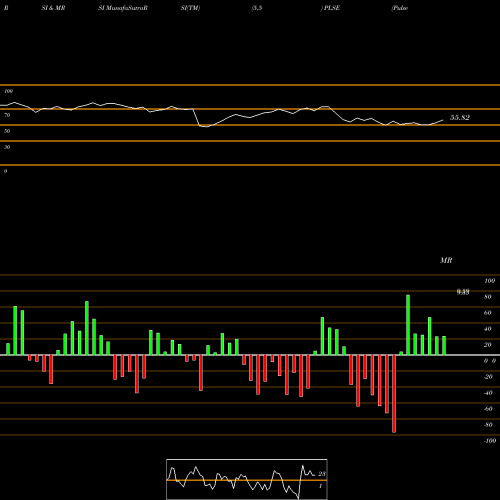
Task: Click the -20 label on MR axis
Action: click(488, 377)
